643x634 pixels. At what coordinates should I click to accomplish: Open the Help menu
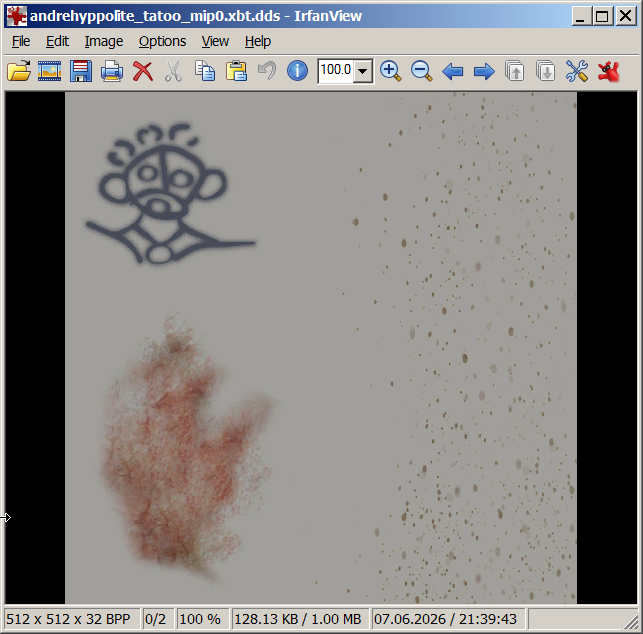258,41
